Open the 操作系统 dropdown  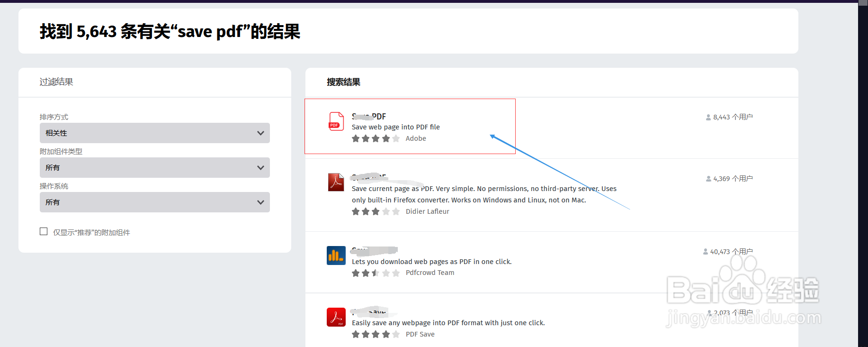(154, 202)
